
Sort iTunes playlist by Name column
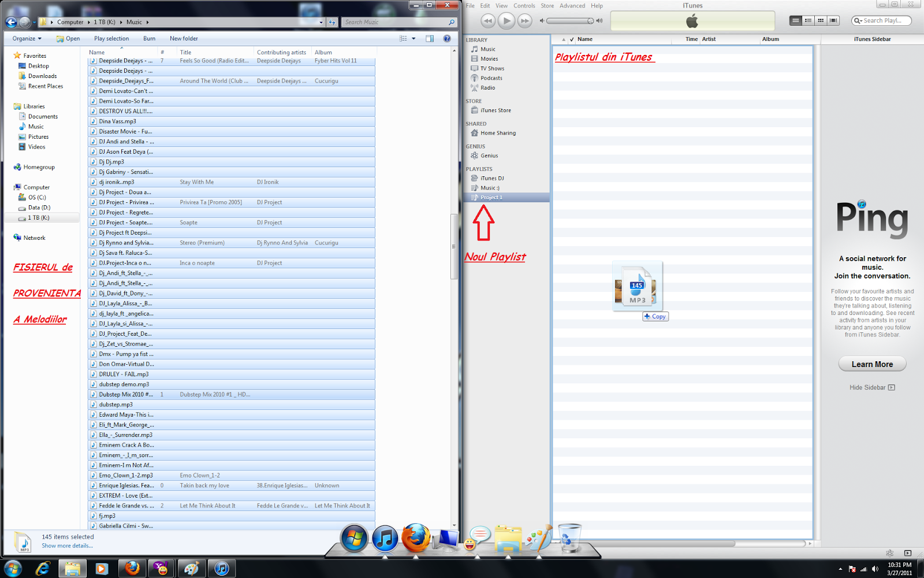coord(624,39)
